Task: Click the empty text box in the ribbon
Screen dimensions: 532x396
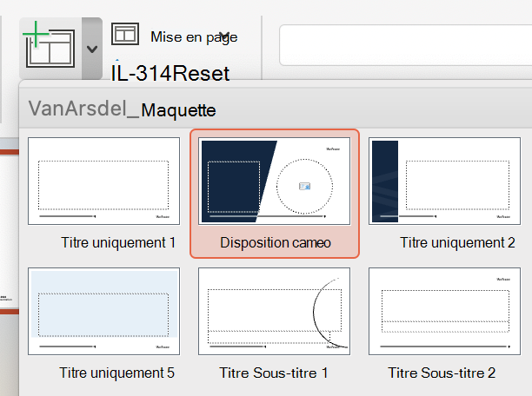Action: 405,45
